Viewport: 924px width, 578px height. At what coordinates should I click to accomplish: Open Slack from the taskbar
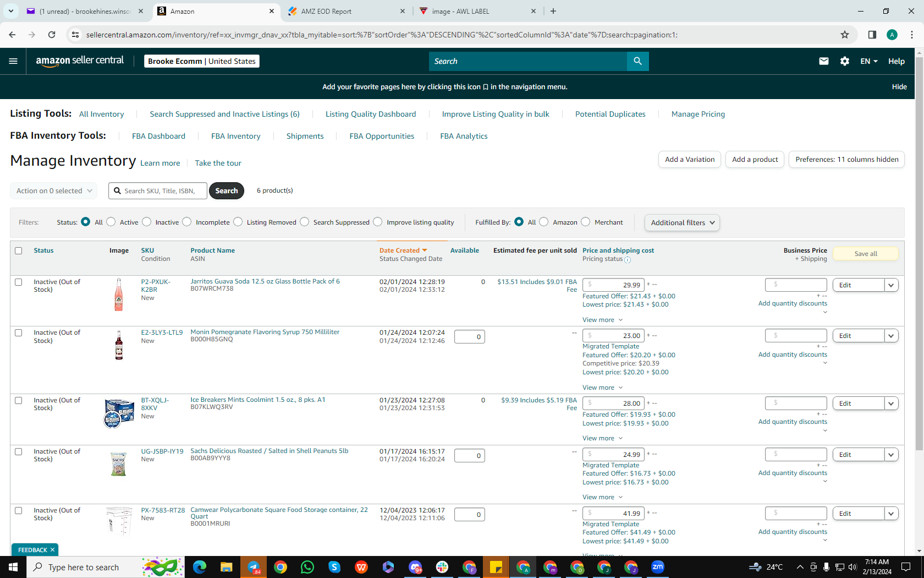click(x=442, y=567)
